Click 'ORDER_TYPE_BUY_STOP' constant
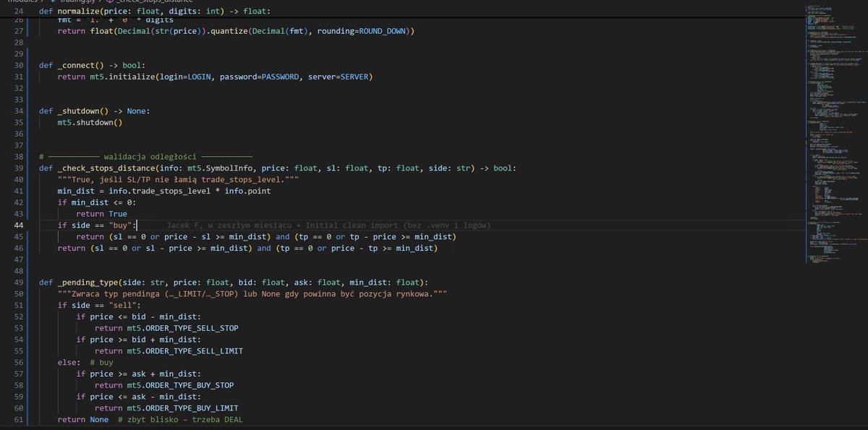Viewport: 868px width, 430px height. 190,385
